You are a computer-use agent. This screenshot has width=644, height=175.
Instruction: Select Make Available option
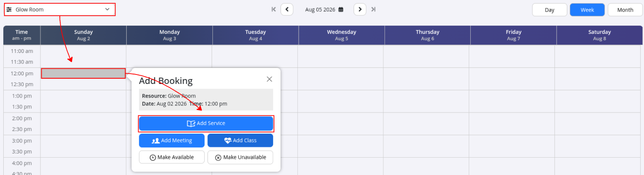[172, 158]
